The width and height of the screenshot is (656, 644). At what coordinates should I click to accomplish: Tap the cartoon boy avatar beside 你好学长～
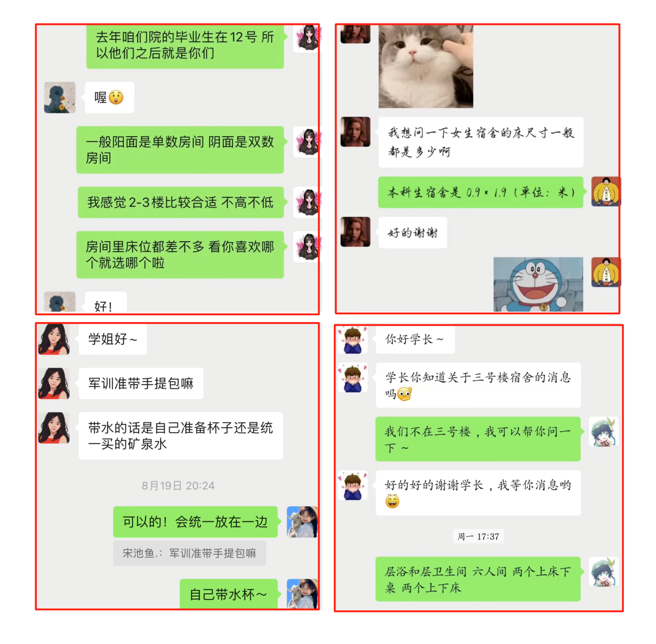(x=353, y=340)
